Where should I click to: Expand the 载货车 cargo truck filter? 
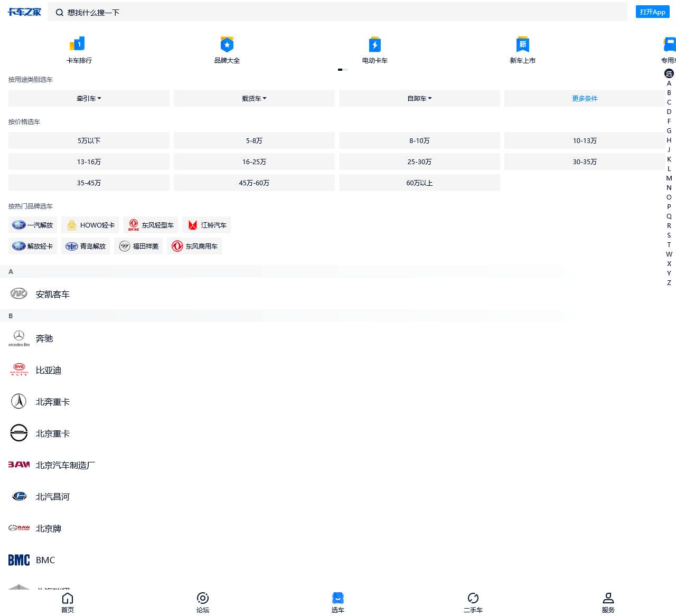tap(254, 98)
